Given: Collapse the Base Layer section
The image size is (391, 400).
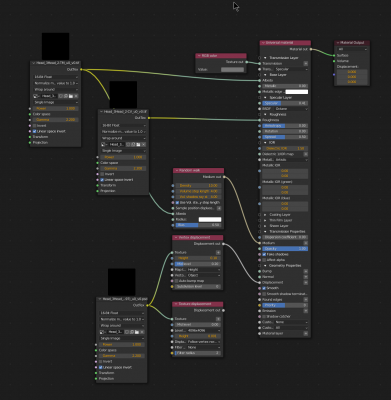Looking at the screenshot, I should 265,75.
